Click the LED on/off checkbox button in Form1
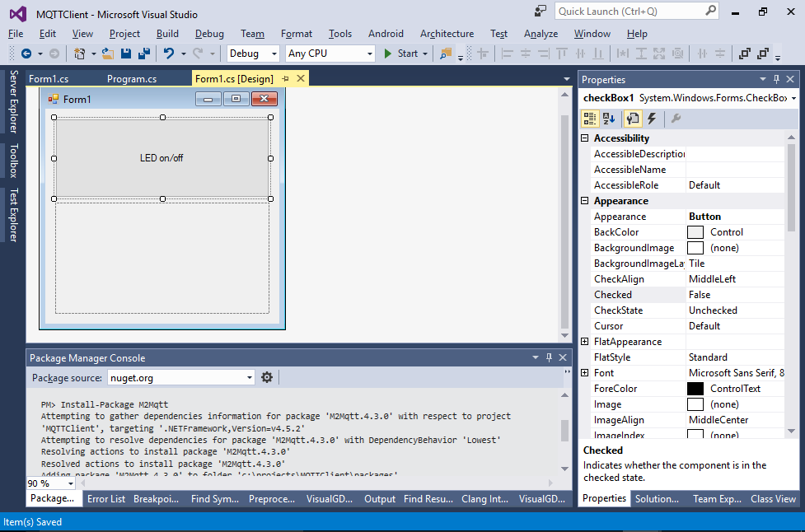805x532 pixels. pyautogui.click(x=162, y=158)
